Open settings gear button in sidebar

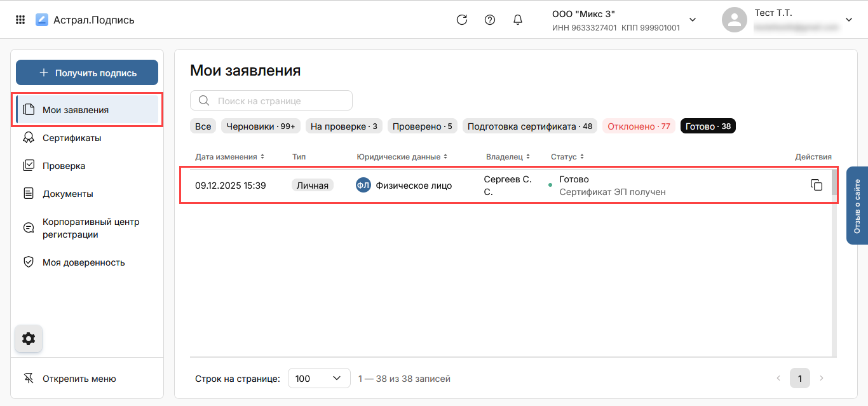(29, 339)
